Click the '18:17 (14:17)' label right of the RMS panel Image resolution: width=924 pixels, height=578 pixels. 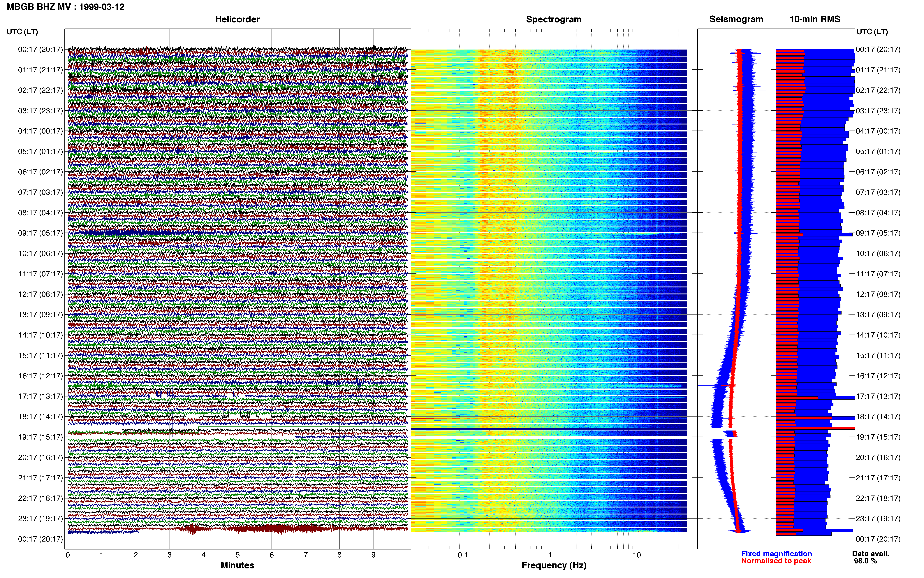878,417
